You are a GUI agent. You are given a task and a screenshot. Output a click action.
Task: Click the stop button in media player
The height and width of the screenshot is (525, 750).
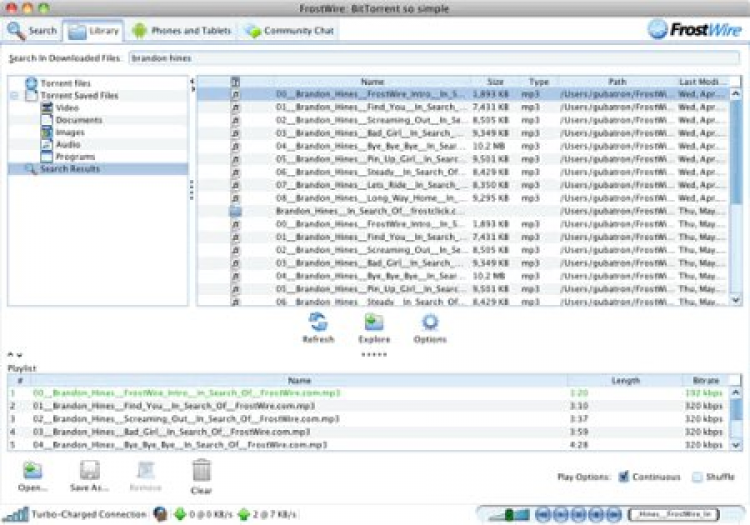click(x=596, y=514)
